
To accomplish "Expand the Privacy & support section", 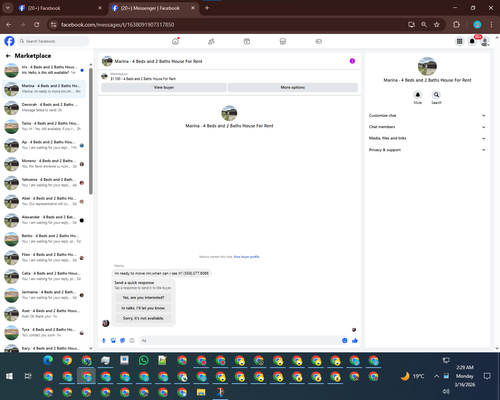I will click(x=427, y=150).
